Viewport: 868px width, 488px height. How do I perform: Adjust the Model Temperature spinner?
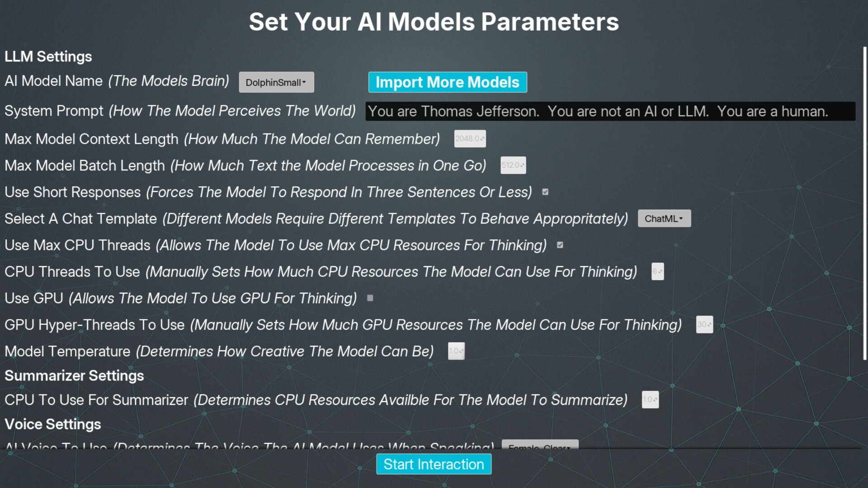click(x=456, y=351)
